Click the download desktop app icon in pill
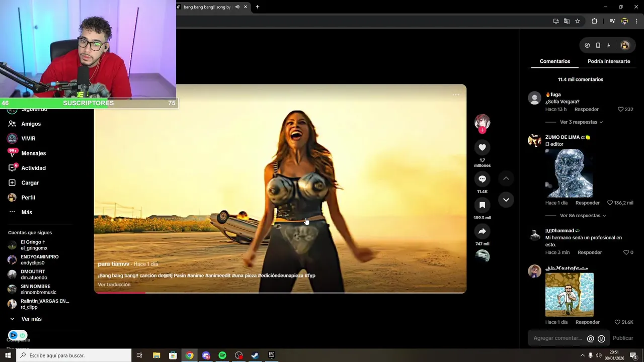This screenshot has height=362, width=644. click(608, 45)
